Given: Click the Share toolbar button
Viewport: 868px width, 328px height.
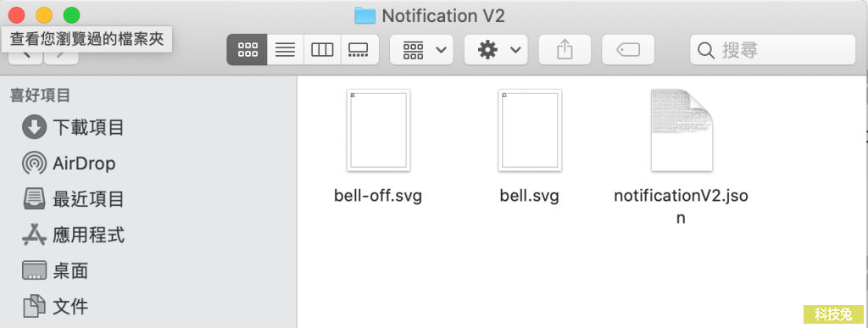Looking at the screenshot, I should coord(565,50).
